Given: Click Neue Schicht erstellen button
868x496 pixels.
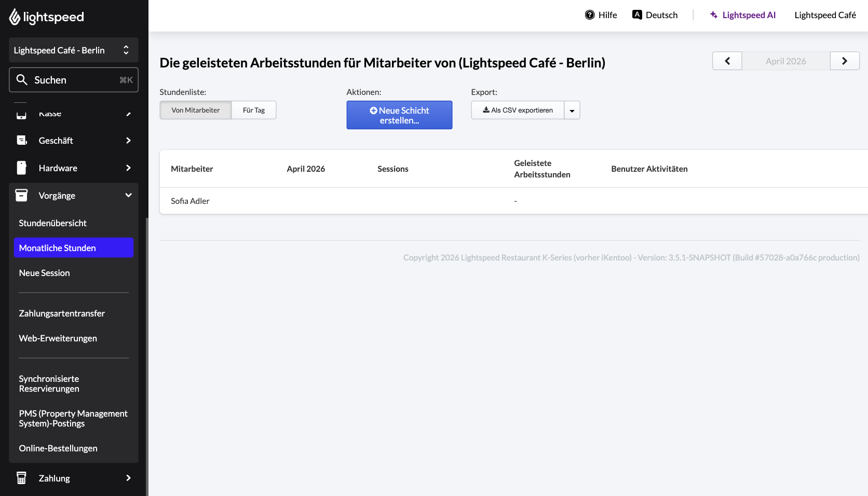Looking at the screenshot, I should [x=399, y=115].
